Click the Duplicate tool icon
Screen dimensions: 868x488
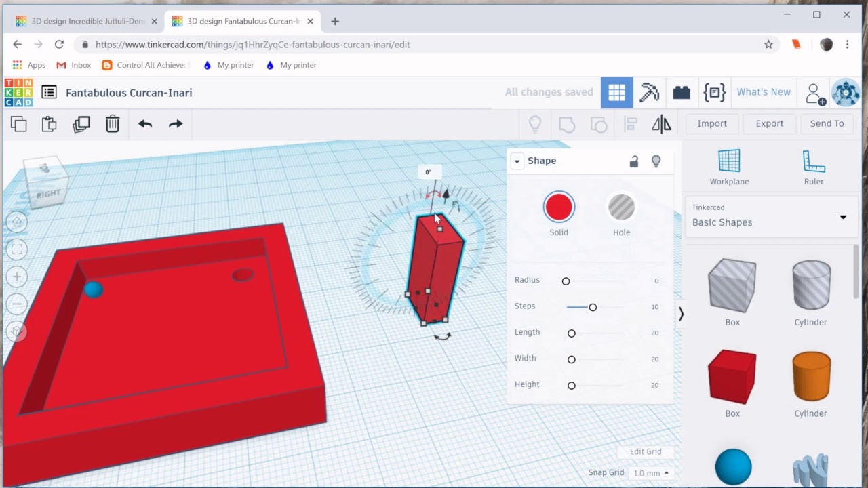(x=81, y=124)
